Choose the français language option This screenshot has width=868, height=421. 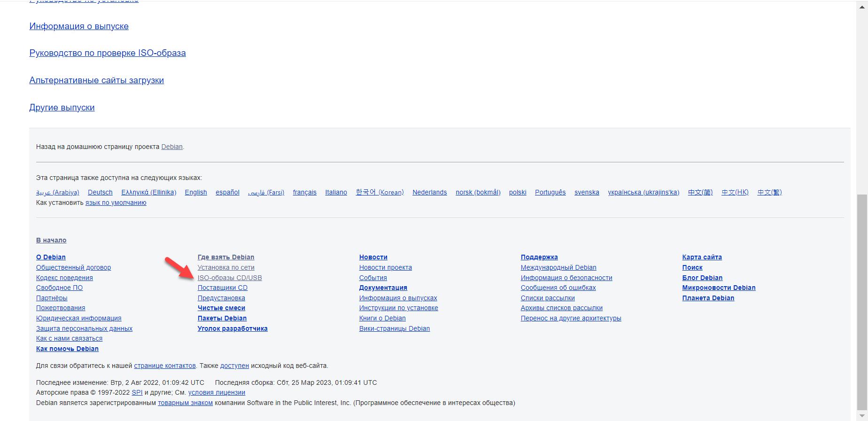coord(304,192)
